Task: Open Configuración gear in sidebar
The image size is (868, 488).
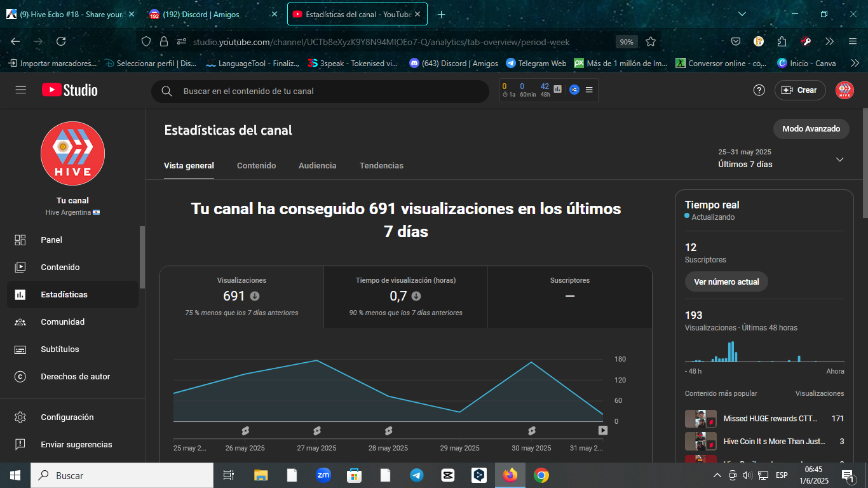Action: coord(73,417)
